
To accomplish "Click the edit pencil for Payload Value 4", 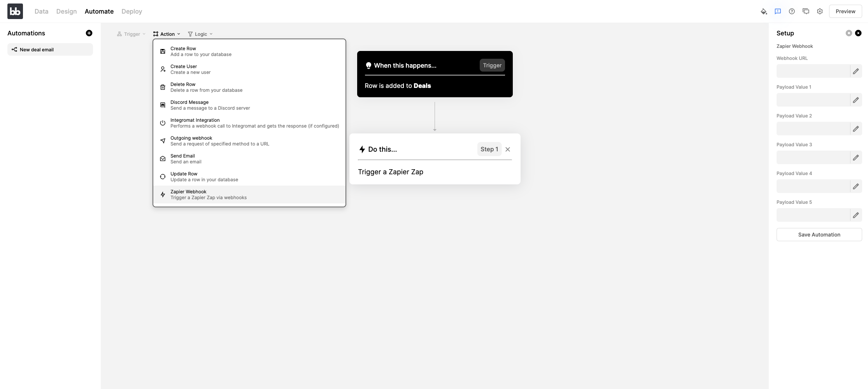I will point(856,186).
